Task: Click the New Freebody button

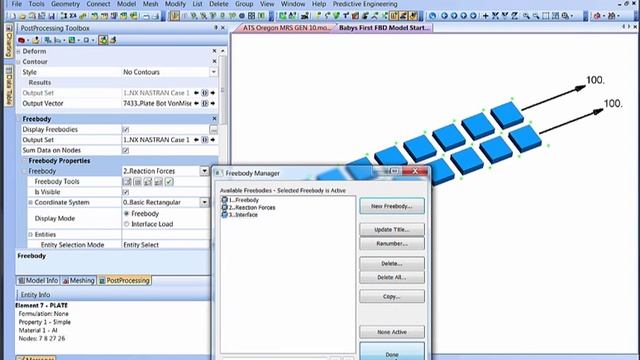Action: click(392, 206)
